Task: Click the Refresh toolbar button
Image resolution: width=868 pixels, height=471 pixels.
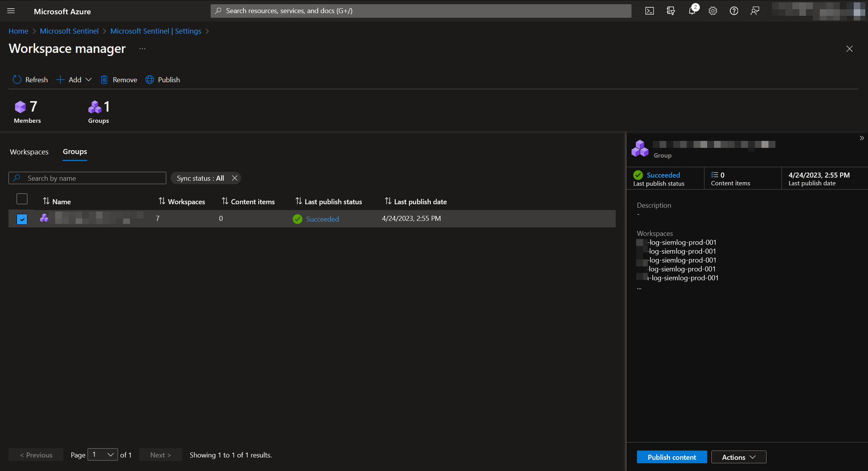Action: coord(30,80)
